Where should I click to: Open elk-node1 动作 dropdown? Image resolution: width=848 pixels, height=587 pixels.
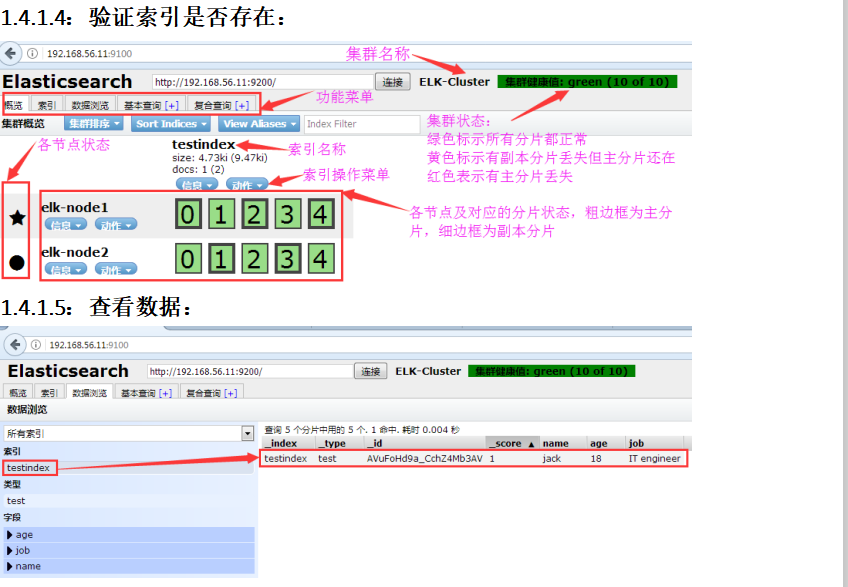coord(116,225)
